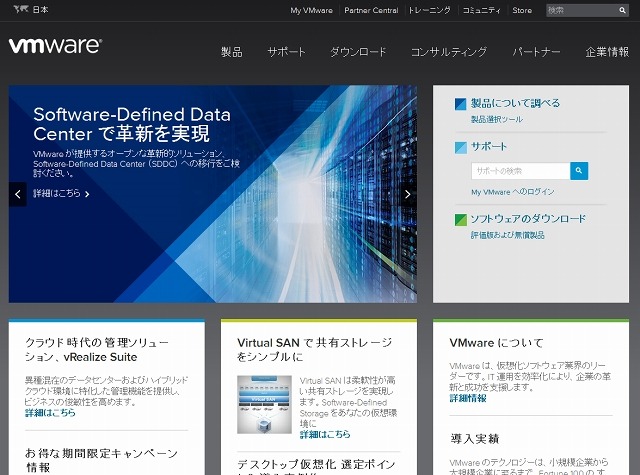The height and width of the screenshot is (475, 640).
Task: Click the blue square icon beside 製品について調べる
Action: [461, 104]
